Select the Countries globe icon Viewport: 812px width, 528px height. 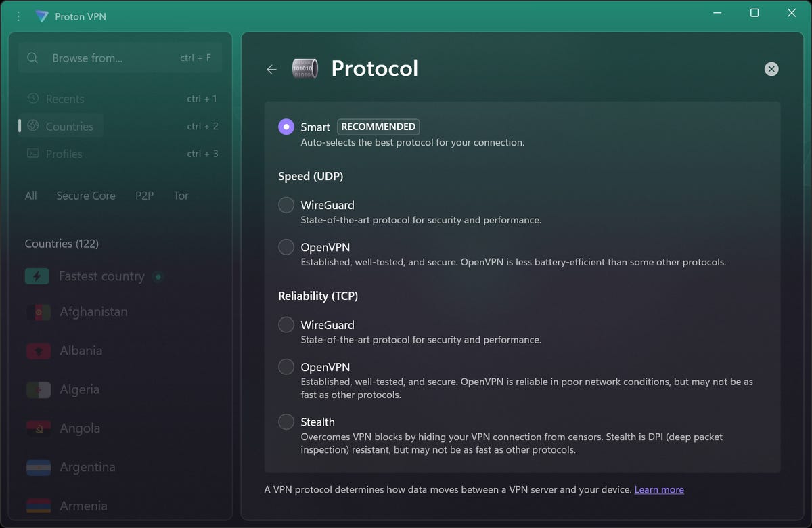(x=32, y=126)
